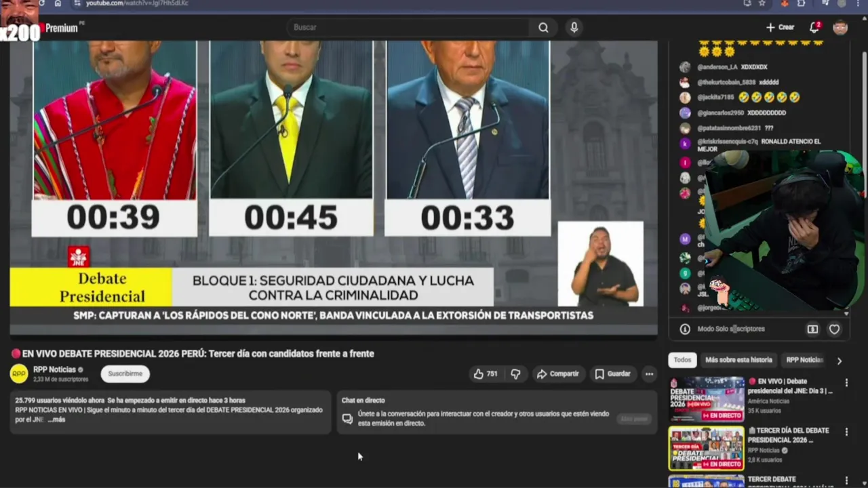Like the video with thumbs up 751
This screenshot has width=868, height=488.
[x=486, y=373]
